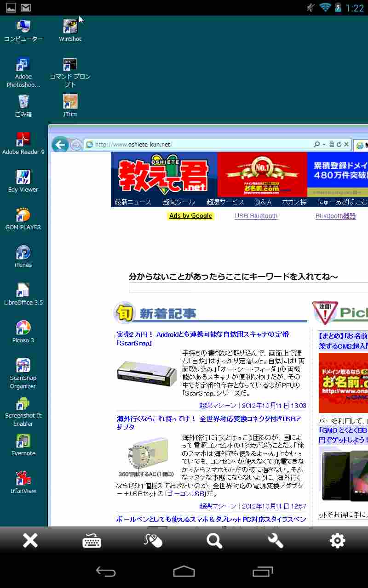This screenshot has width=368, height=588.
Task: Click the お名前.com No.1 banner
Action: (262, 175)
